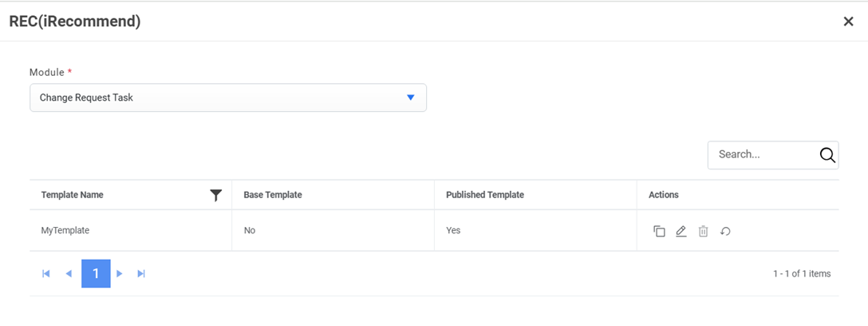Open the Template Name column filter
Screen dimensions: 868x326
coord(215,195)
